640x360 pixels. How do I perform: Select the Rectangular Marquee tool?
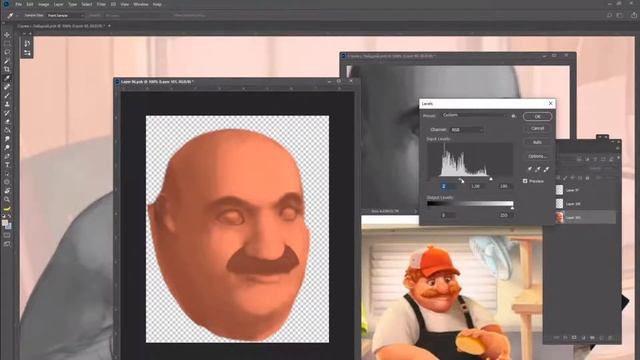pyautogui.click(x=7, y=44)
